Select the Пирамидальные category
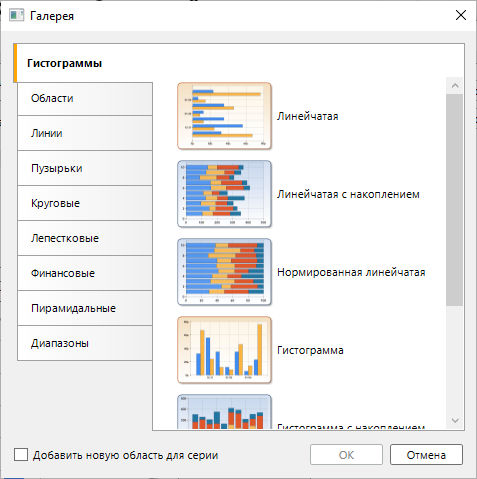This screenshot has height=479, width=477. tap(85, 308)
